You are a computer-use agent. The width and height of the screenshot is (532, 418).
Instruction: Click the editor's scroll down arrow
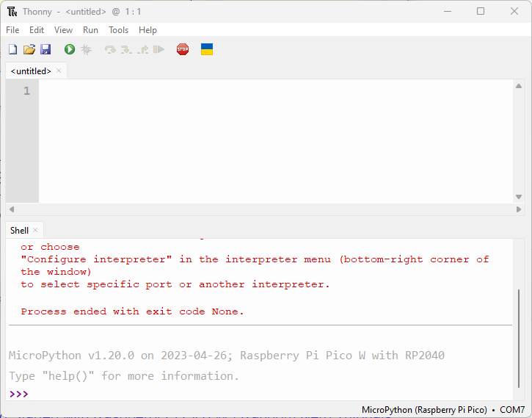tap(519, 197)
